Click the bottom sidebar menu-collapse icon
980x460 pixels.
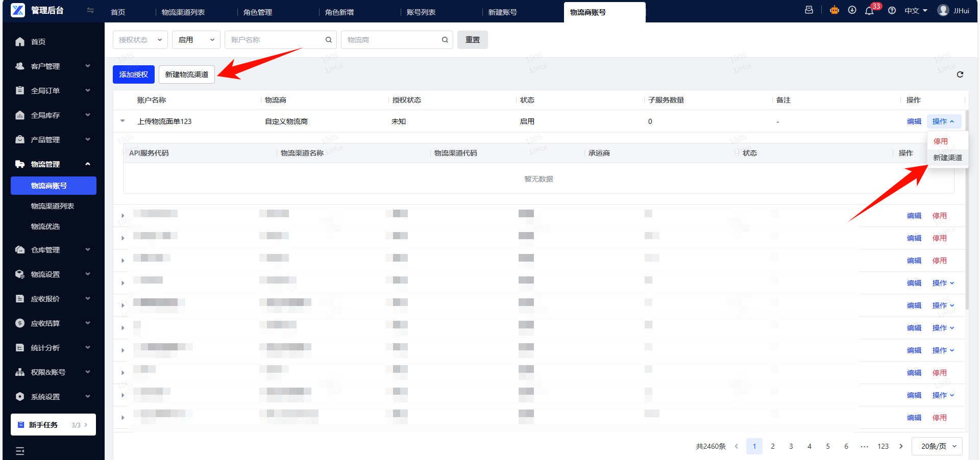pos(20,451)
